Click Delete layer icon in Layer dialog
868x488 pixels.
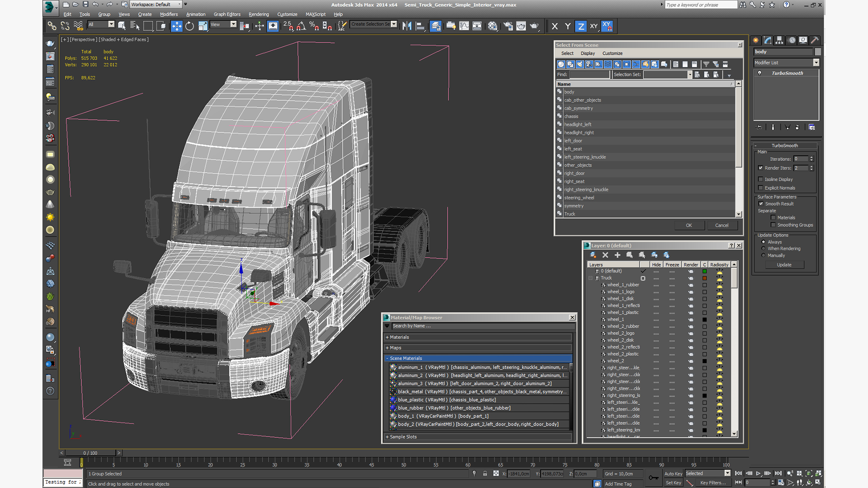click(x=605, y=255)
